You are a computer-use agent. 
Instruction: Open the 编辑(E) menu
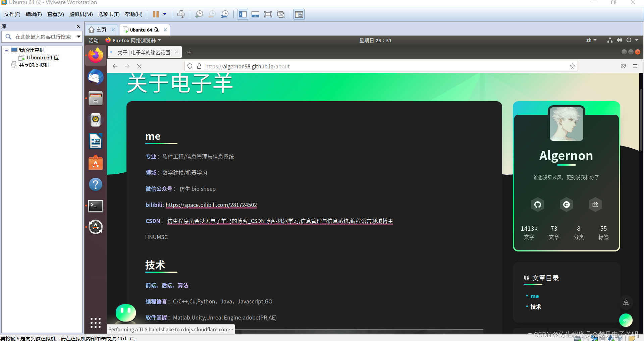point(34,14)
